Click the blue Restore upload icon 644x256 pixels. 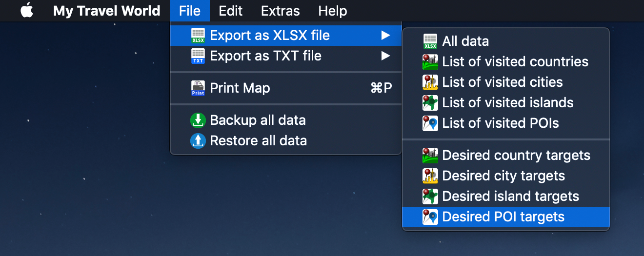(x=198, y=141)
